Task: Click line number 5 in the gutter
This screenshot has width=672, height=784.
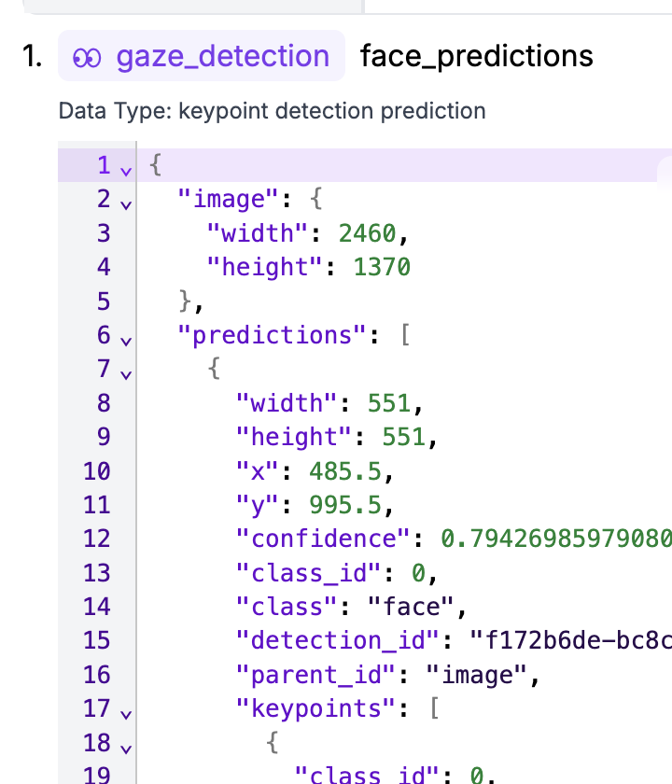Action: pos(104,301)
